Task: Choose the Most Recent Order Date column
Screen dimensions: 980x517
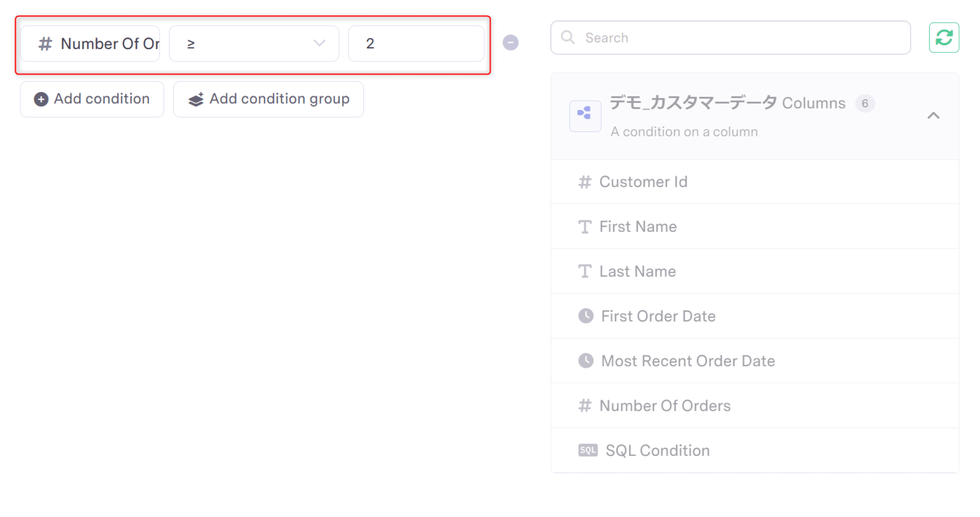Action: [755, 361]
